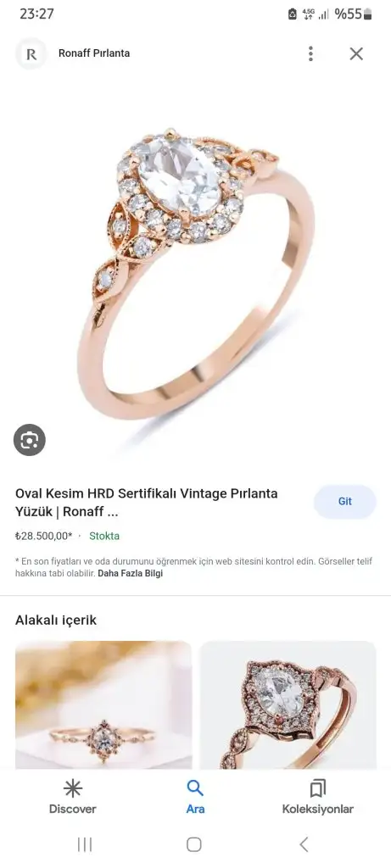Select the Ara search tab
Viewport: 391px width, 868px height.
195,797
